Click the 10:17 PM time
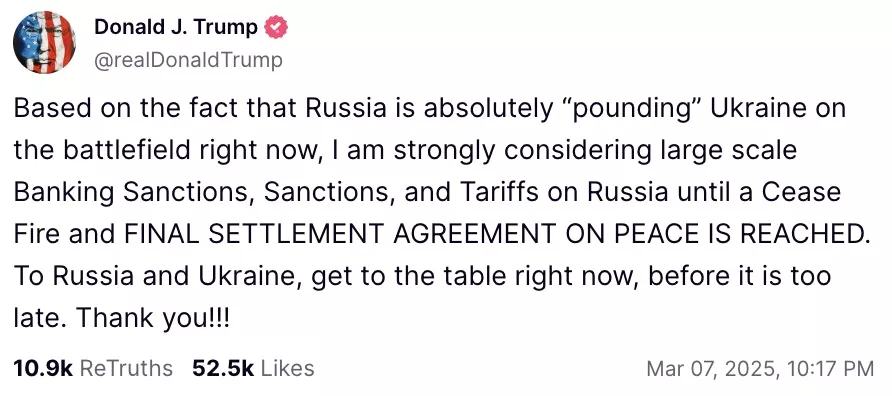This screenshot has height=396, width=892. point(832,369)
